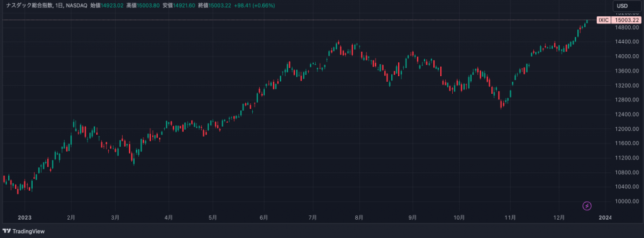
Task: Click the 5月 label on time axis
Action: coord(212,217)
